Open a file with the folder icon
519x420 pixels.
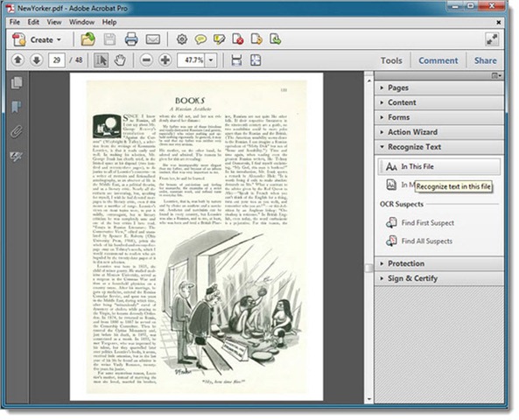(x=88, y=39)
